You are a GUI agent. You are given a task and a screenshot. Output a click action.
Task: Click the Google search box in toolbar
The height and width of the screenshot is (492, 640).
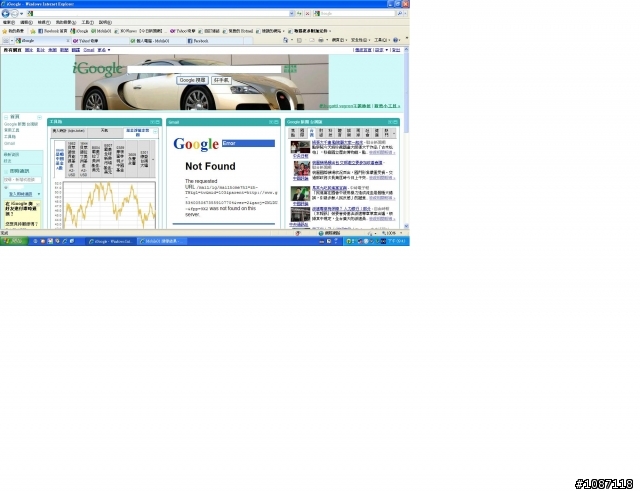tap(354, 13)
